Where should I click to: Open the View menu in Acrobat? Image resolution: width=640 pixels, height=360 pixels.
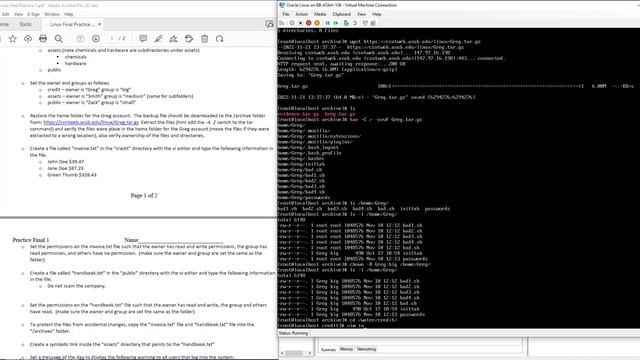[x=18, y=14]
